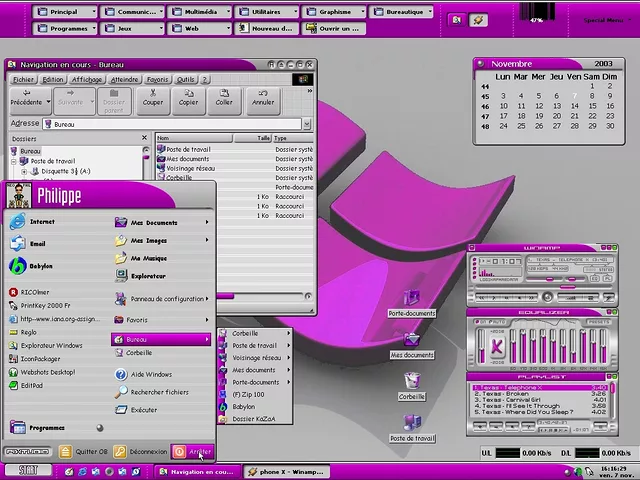The height and width of the screenshot is (480, 640).
Task: Click the Arrêter shutdown button
Action: 193,451
